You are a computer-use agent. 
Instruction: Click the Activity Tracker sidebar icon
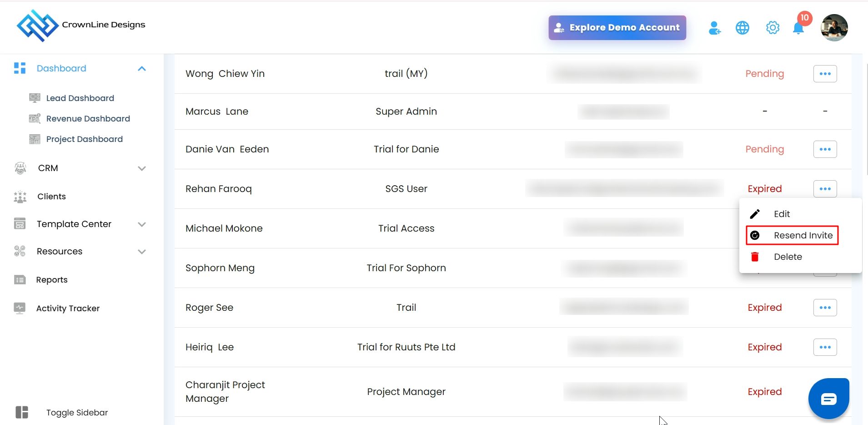tap(20, 308)
